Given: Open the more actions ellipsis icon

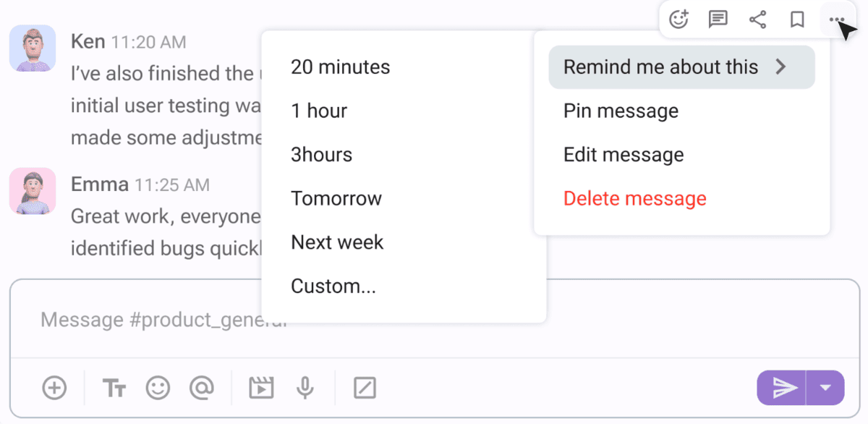Looking at the screenshot, I should 836,19.
